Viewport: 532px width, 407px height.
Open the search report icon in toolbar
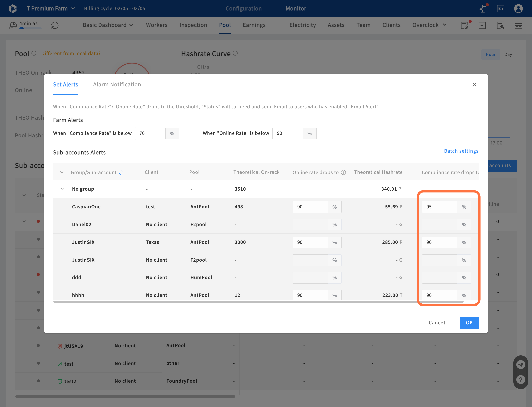coord(500,25)
